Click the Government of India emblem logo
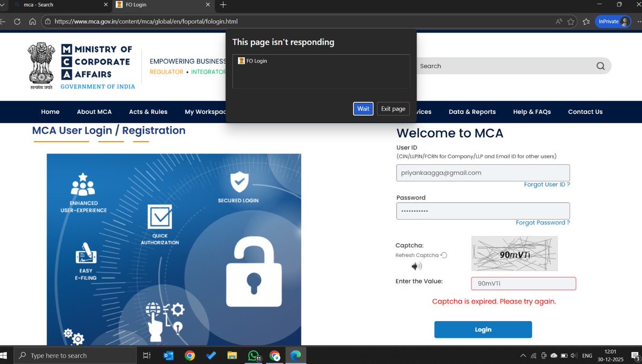The width and height of the screenshot is (642, 364). point(41,66)
